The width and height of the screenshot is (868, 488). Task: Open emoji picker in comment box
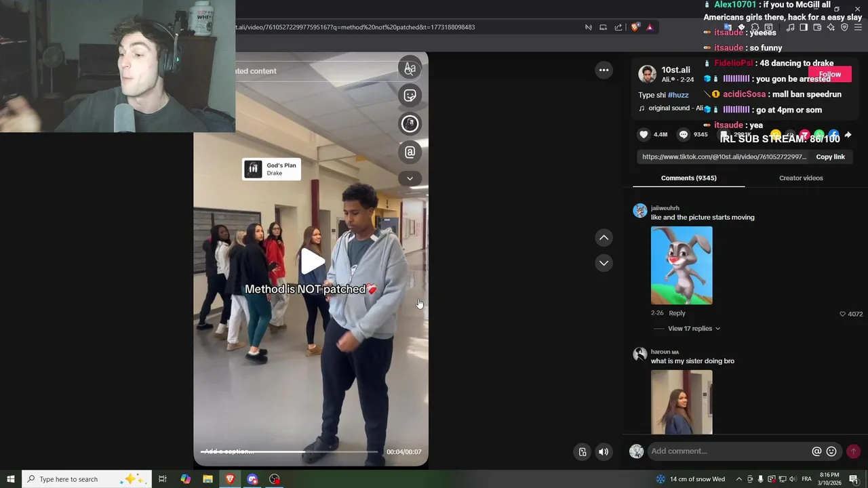(831, 451)
